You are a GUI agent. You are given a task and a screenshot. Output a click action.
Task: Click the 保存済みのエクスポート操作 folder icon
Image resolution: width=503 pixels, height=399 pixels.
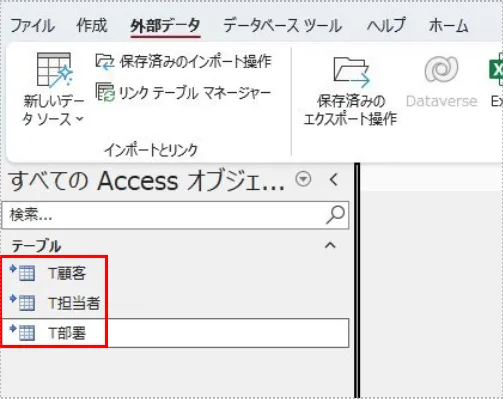pyautogui.click(x=351, y=72)
